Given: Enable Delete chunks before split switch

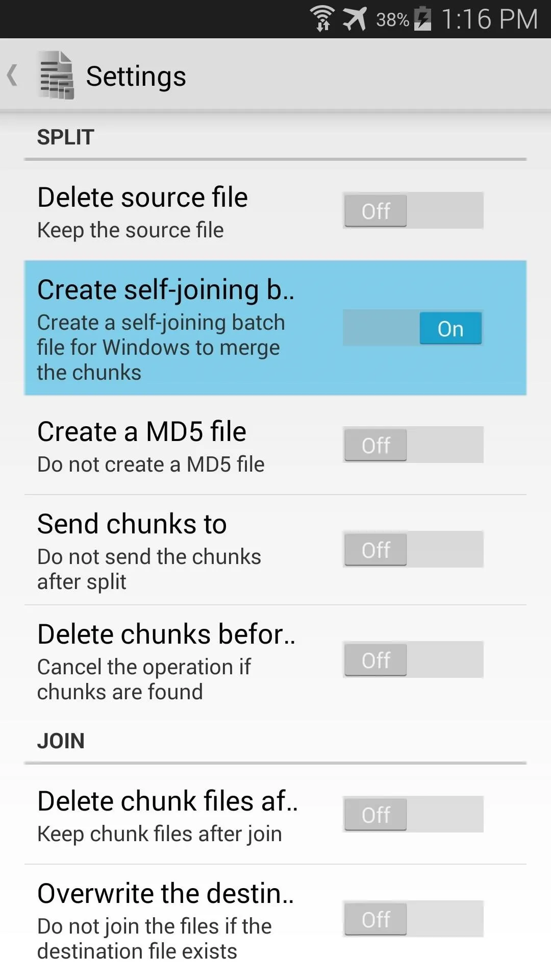Looking at the screenshot, I should [413, 659].
